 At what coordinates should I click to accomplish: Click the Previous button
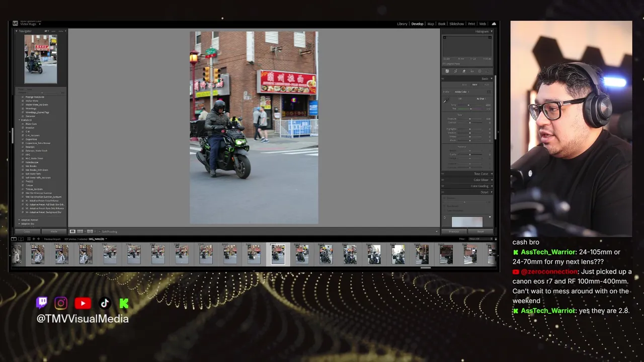[x=454, y=231]
